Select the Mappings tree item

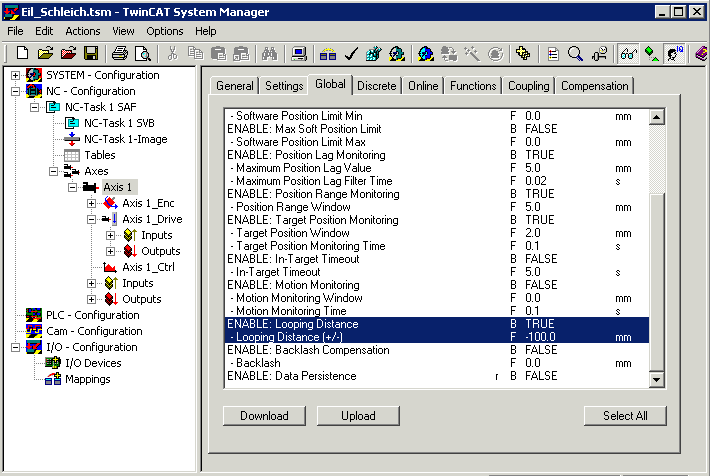point(87,379)
